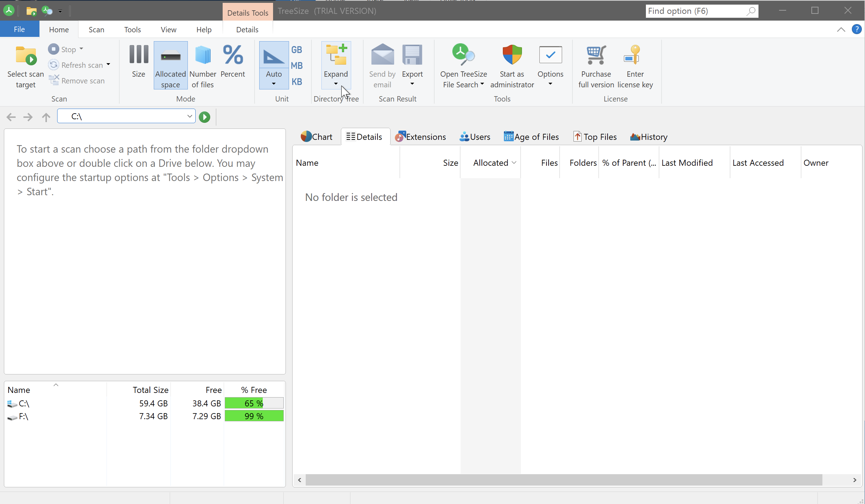Switch to the Users tab
Screen dimensions: 865x504
(x=475, y=137)
